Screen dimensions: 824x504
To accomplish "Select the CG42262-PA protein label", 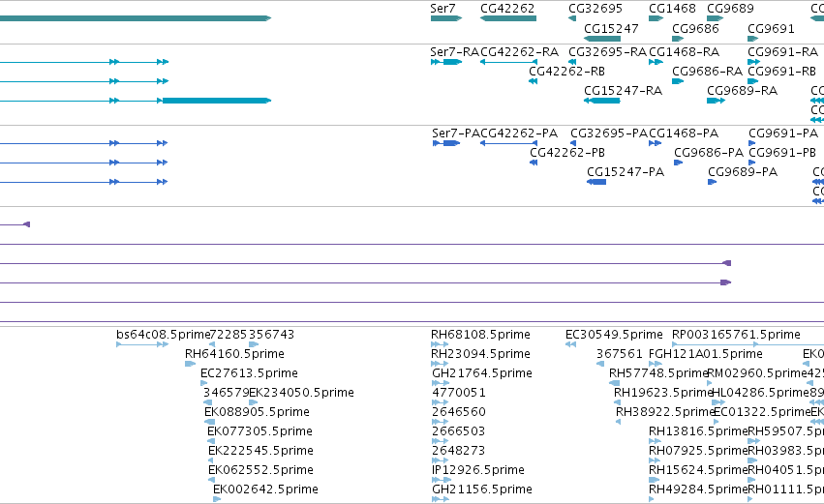I will point(519,133).
